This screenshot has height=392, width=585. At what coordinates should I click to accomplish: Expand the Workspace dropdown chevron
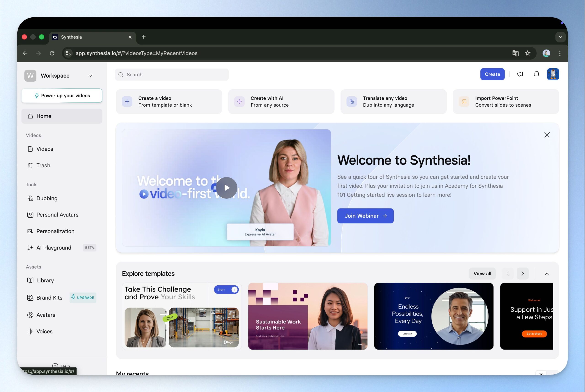(x=90, y=76)
